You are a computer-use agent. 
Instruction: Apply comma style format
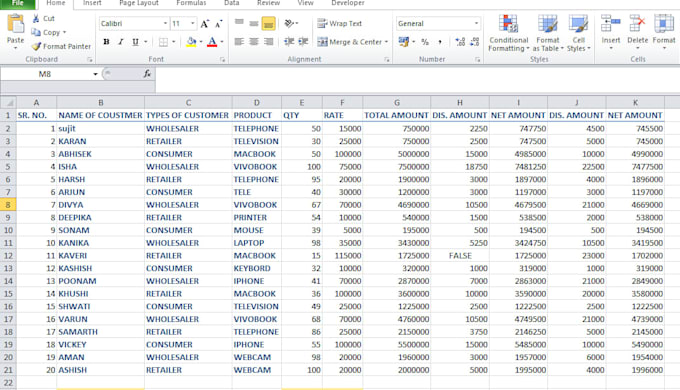pyautogui.click(x=440, y=42)
